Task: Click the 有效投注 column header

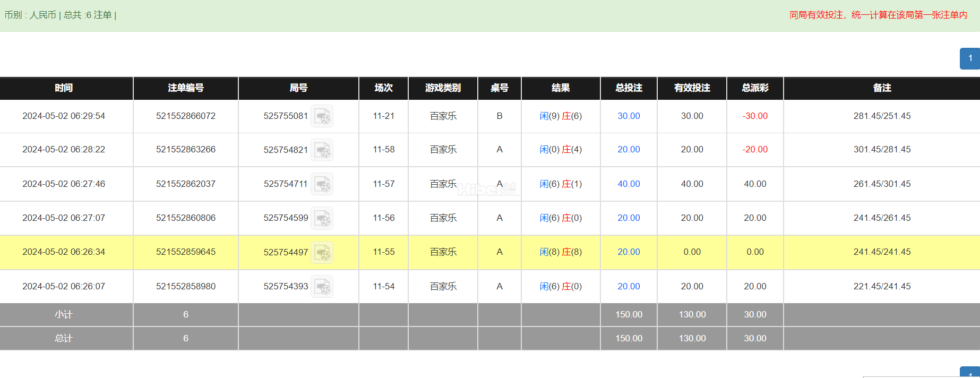Action: tap(692, 88)
